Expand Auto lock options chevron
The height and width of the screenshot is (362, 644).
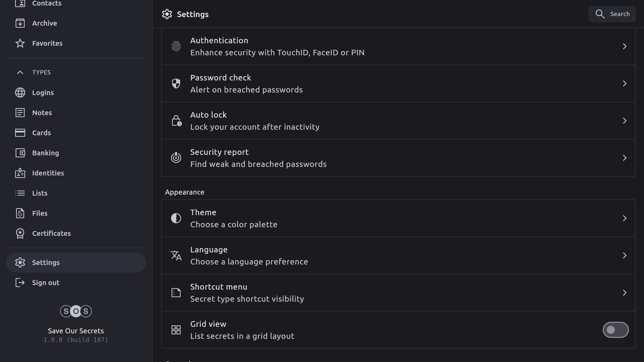click(x=624, y=121)
